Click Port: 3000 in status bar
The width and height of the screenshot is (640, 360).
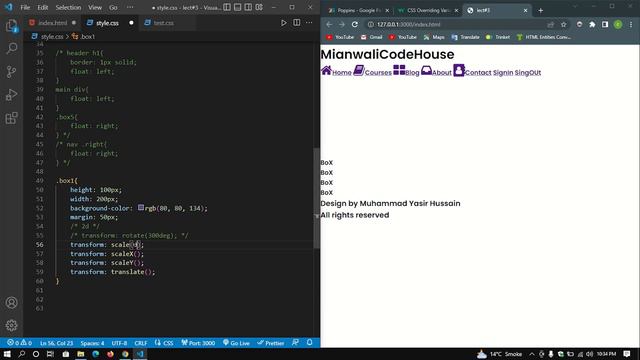198,343
